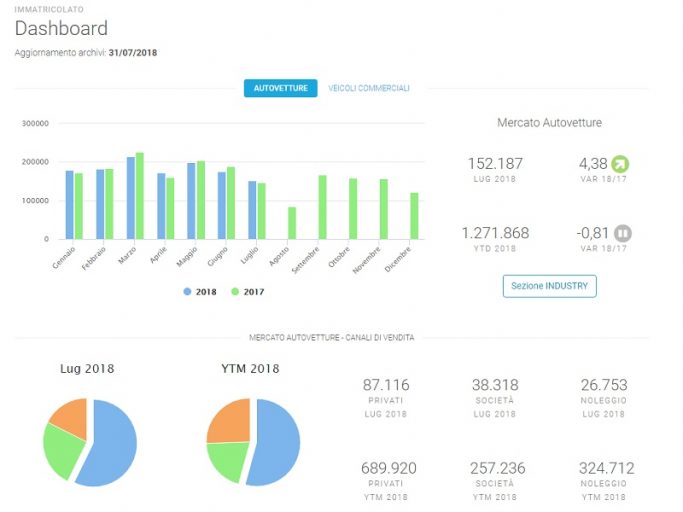The width and height of the screenshot is (683, 512).
Task: Click the 87.116 privati value
Action: (386, 385)
